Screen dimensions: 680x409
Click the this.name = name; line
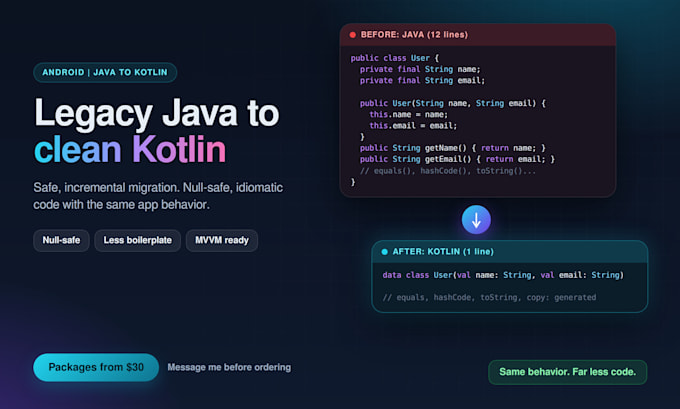(x=409, y=115)
